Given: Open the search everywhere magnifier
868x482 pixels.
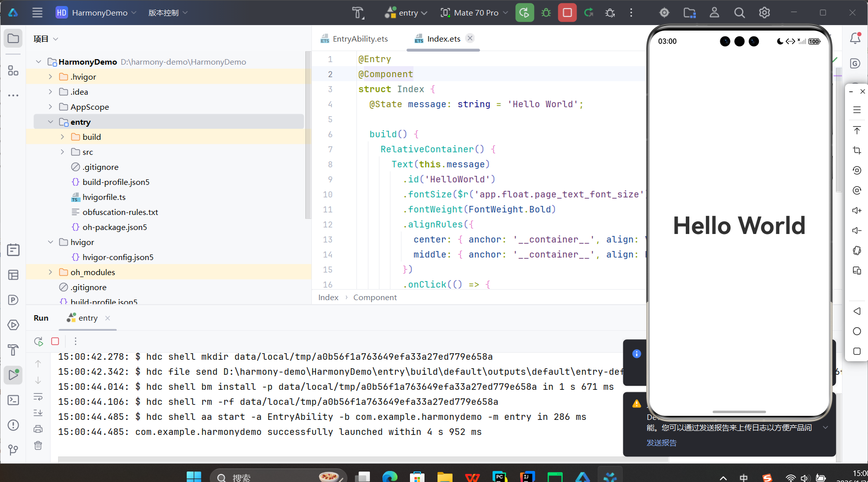Looking at the screenshot, I should tap(739, 13).
